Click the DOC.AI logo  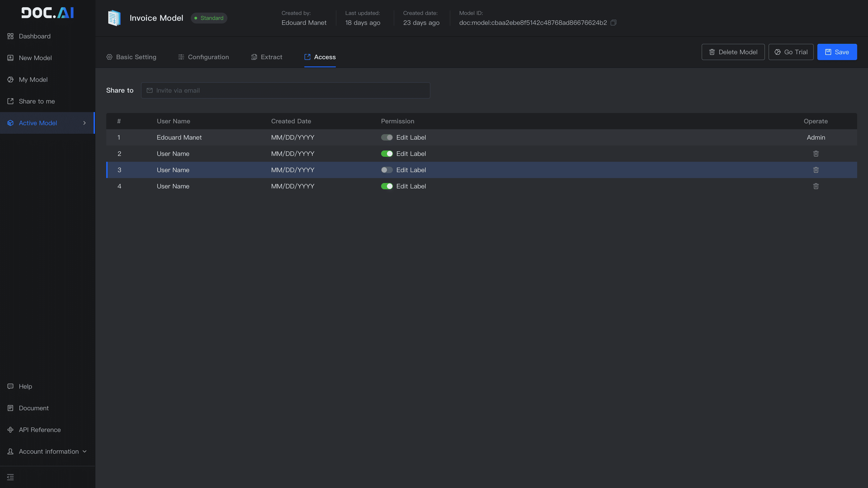47,13
